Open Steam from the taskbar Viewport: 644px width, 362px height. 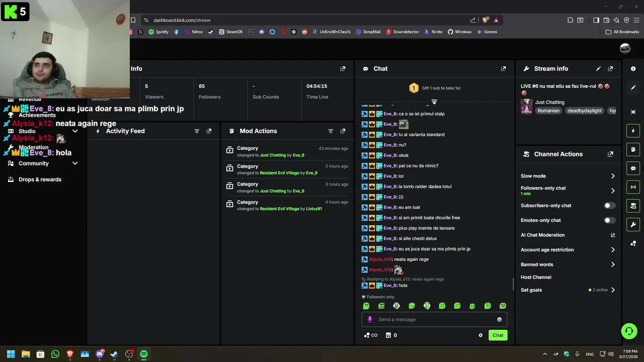pos(114,354)
